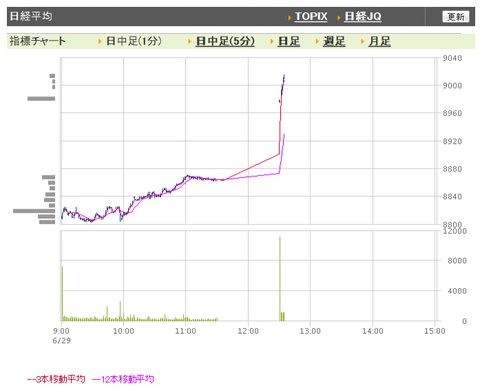The height and width of the screenshot is (388, 480).
Task: Click the tallest green volume bar near 12:30
Action: [x=280, y=279]
